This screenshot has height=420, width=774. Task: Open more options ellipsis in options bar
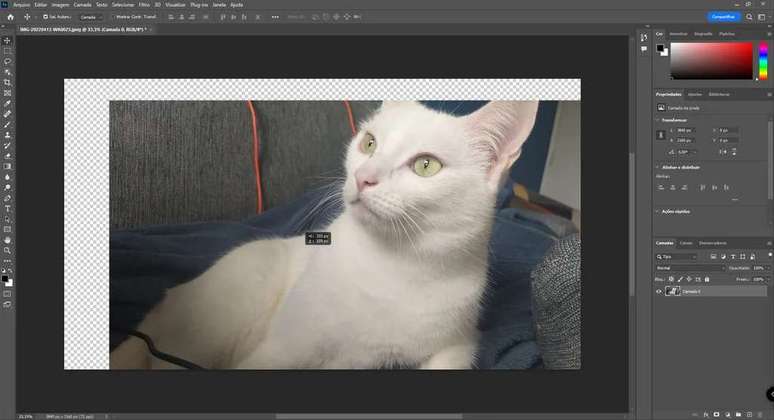[x=275, y=17]
